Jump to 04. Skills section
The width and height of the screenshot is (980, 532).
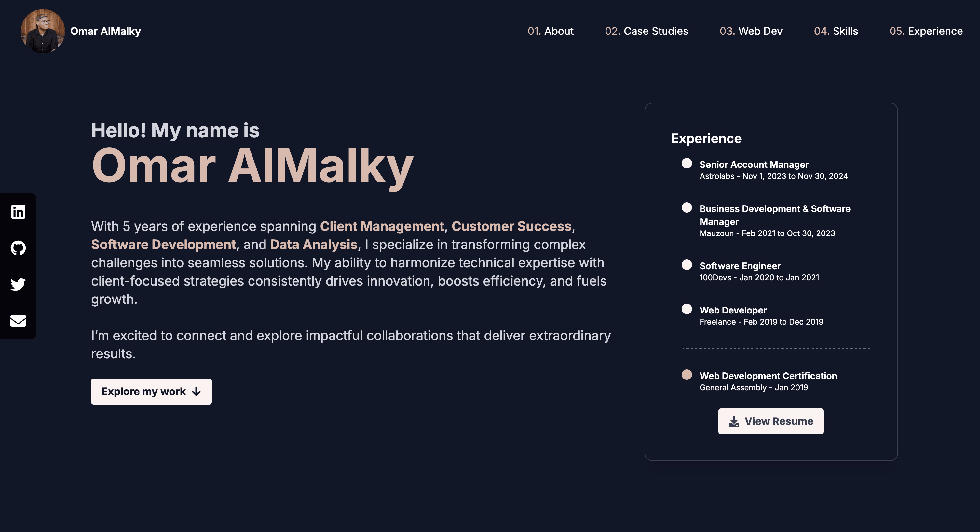pos(836,31)
